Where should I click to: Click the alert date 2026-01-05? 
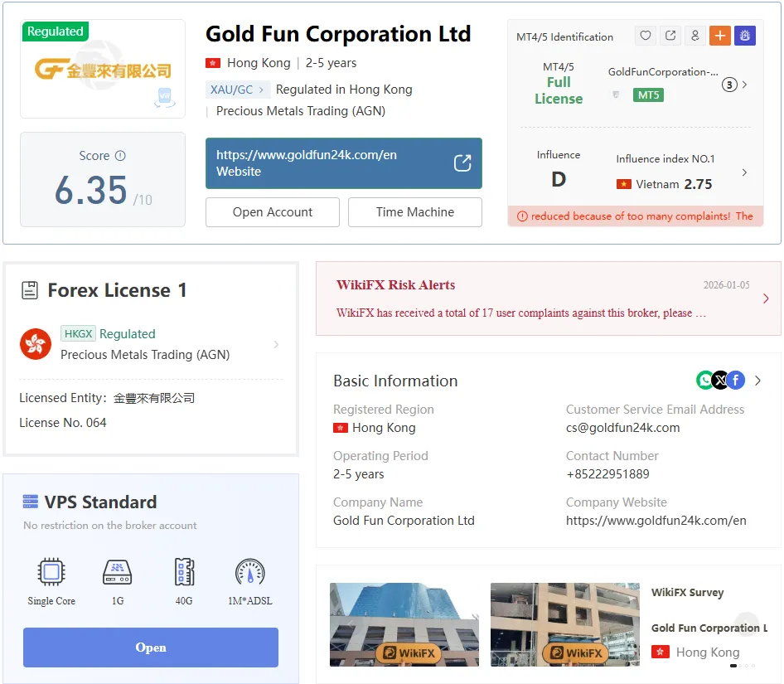(x=727, y=284)
